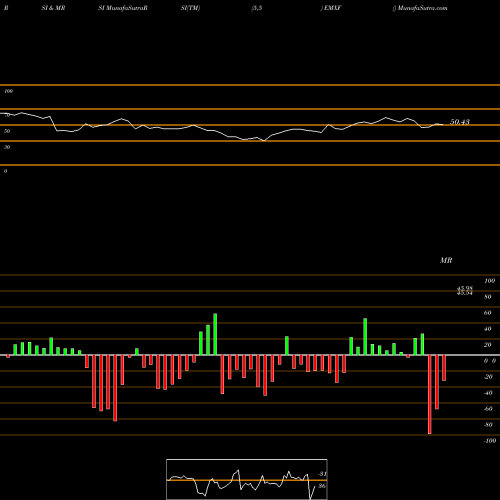Click the 50 level label on RSI panel
Image resolution: width=500 pixels, height=500 pixels.
pos(7,131)
